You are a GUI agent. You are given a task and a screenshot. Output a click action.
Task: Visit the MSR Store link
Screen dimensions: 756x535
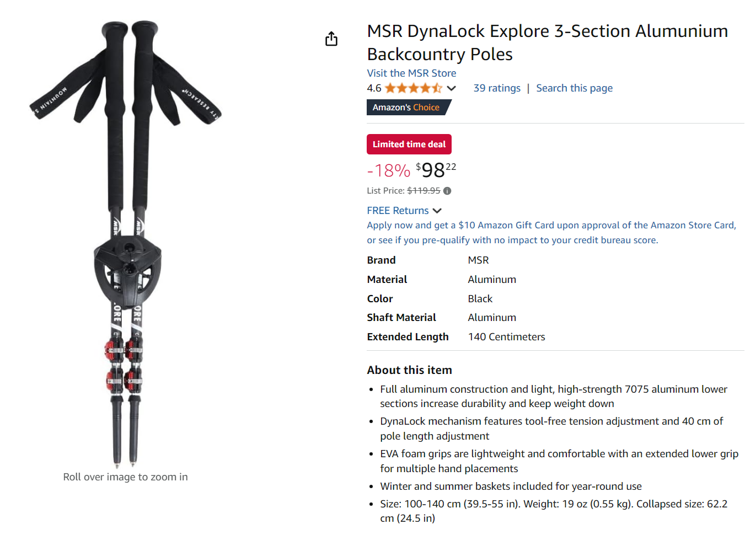click(x=411, y=73)
